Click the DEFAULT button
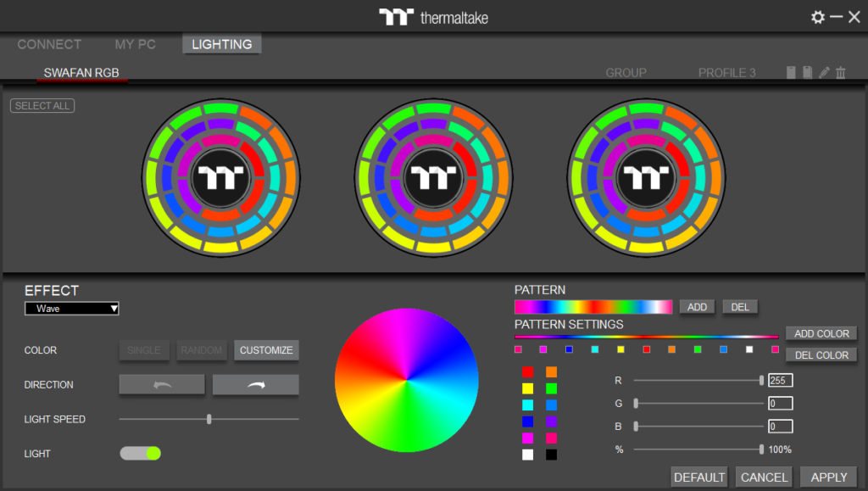Image resolution: width=868 pixels, height=491 pixels. coord(699,477)
